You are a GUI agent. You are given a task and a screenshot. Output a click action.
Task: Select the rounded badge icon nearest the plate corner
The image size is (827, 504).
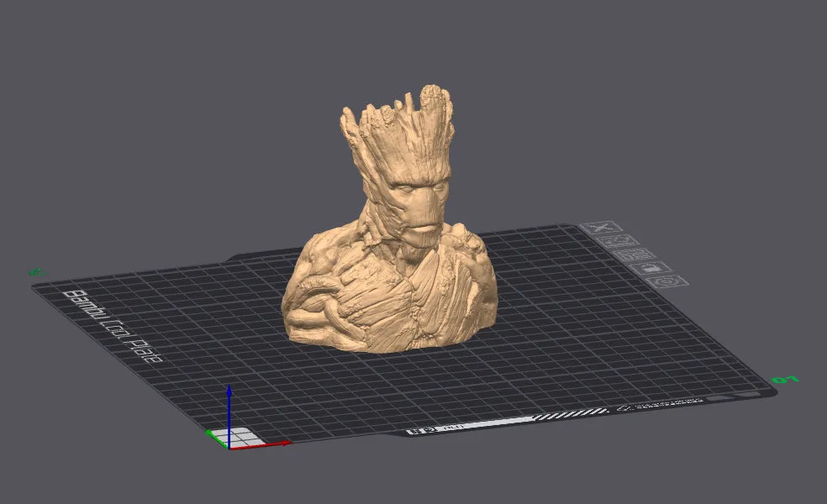coord(664,281)
